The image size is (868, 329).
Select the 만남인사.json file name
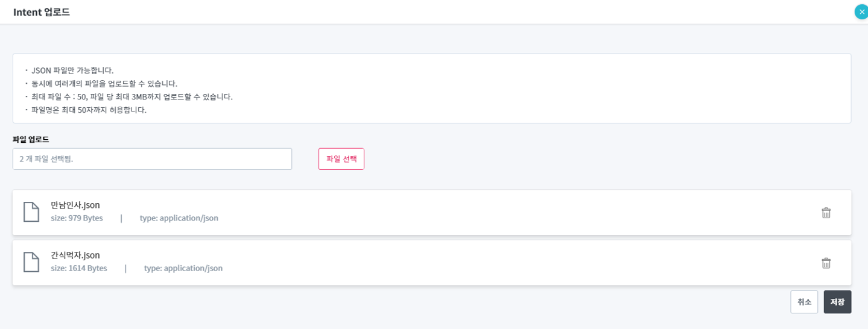click(x=75, y=205)
